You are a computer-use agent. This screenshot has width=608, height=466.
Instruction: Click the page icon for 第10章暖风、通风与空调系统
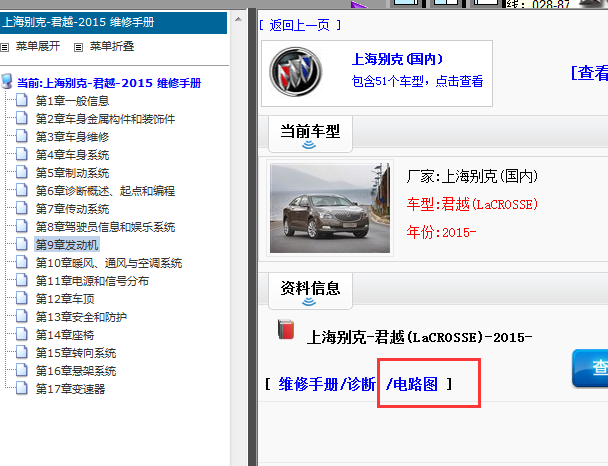22,262
